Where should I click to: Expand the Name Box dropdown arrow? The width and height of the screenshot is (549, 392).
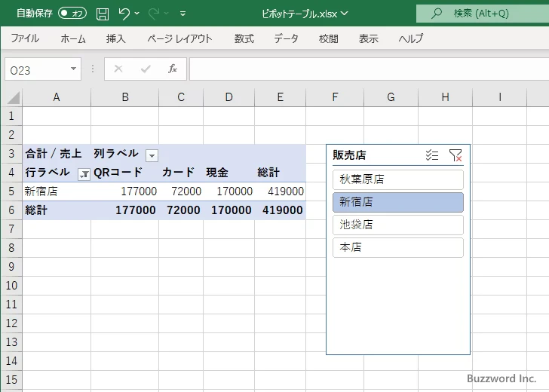[73, 69]
